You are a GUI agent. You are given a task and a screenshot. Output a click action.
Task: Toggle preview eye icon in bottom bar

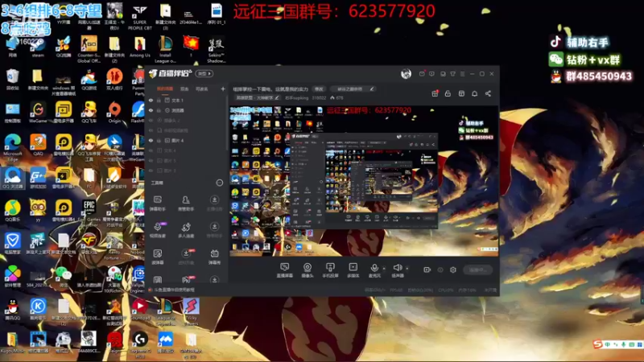pos(440,269)
